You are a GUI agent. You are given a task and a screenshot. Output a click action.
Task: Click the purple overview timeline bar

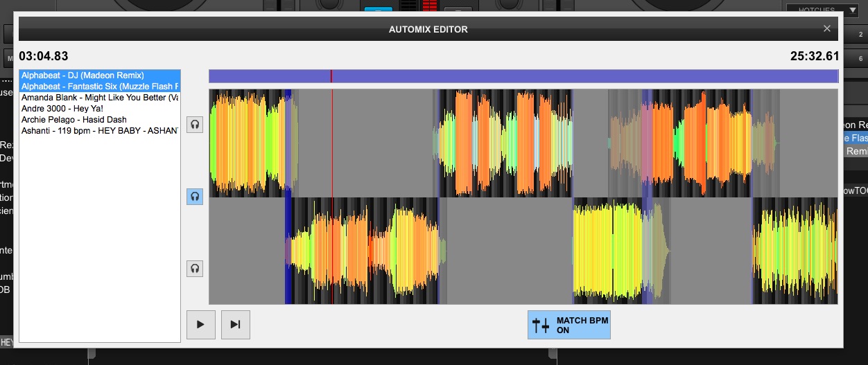coord(523,76)
